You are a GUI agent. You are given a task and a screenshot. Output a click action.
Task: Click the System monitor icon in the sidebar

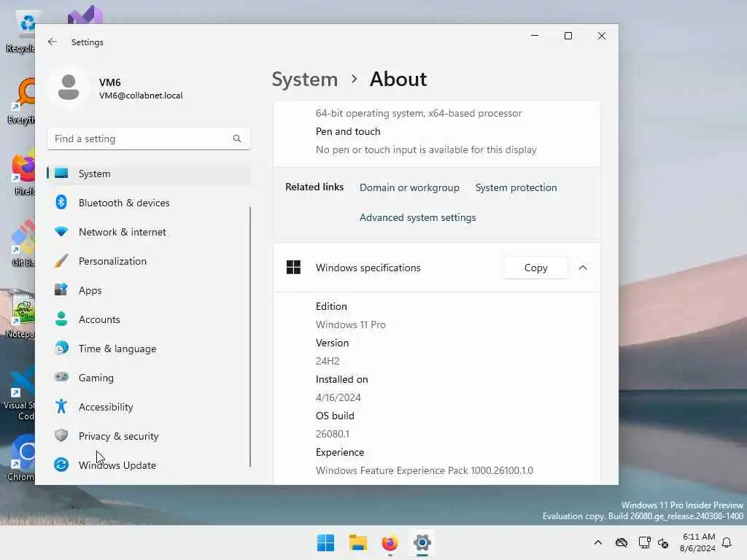pos(61,174)
